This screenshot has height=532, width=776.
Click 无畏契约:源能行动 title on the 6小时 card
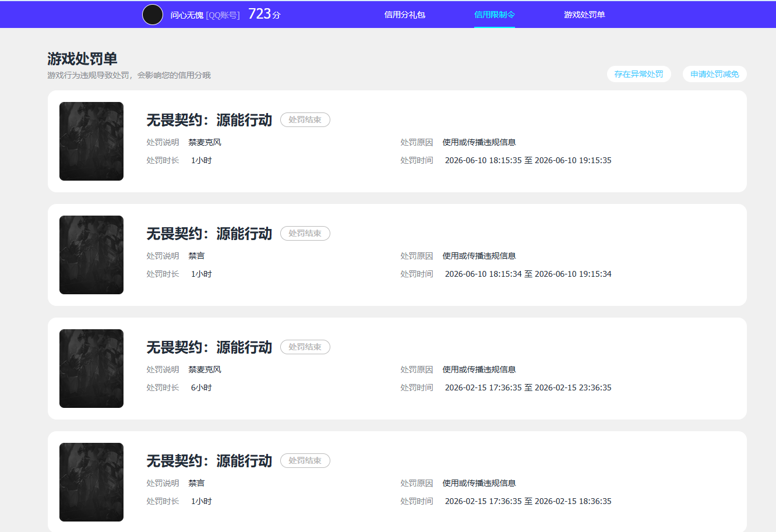click(209, 347)
